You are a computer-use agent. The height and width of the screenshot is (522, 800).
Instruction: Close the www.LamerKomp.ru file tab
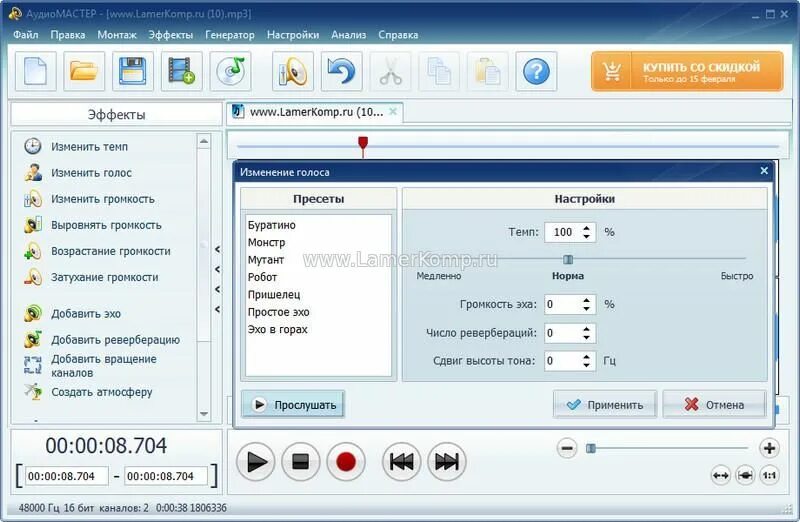[x=393, y=112]
